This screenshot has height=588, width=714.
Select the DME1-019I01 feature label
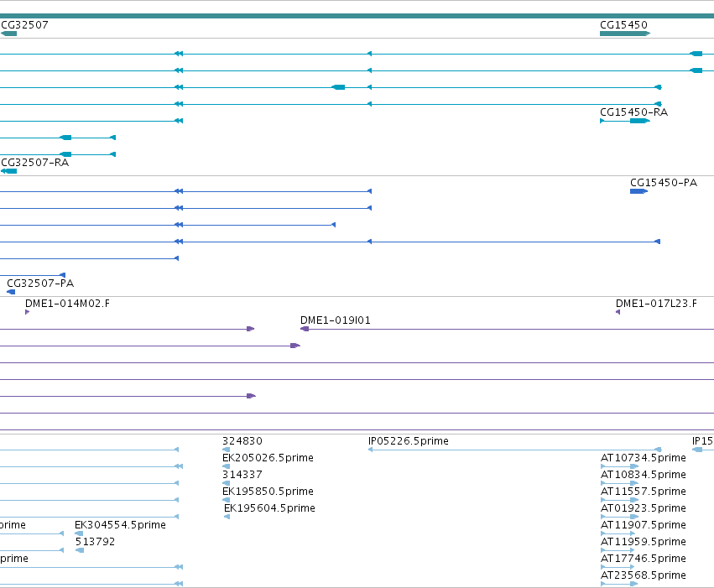click(x=336, y=320)
